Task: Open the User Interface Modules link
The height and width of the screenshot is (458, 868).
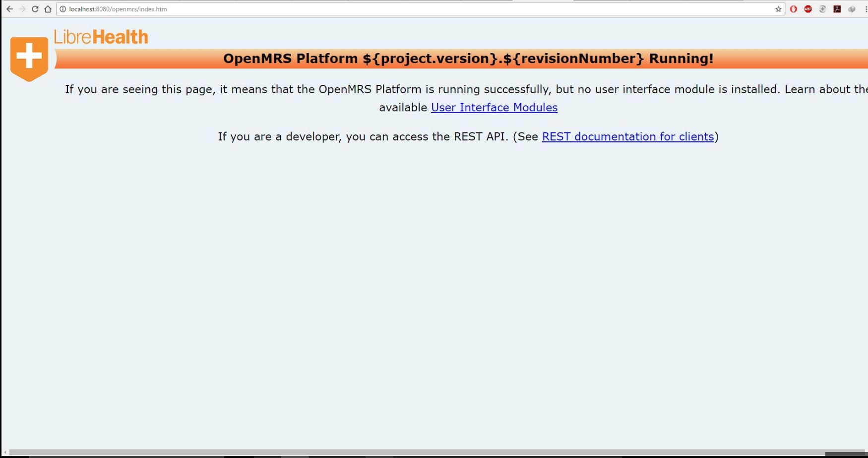Action: pyautogui.click(x=494, y=108)
